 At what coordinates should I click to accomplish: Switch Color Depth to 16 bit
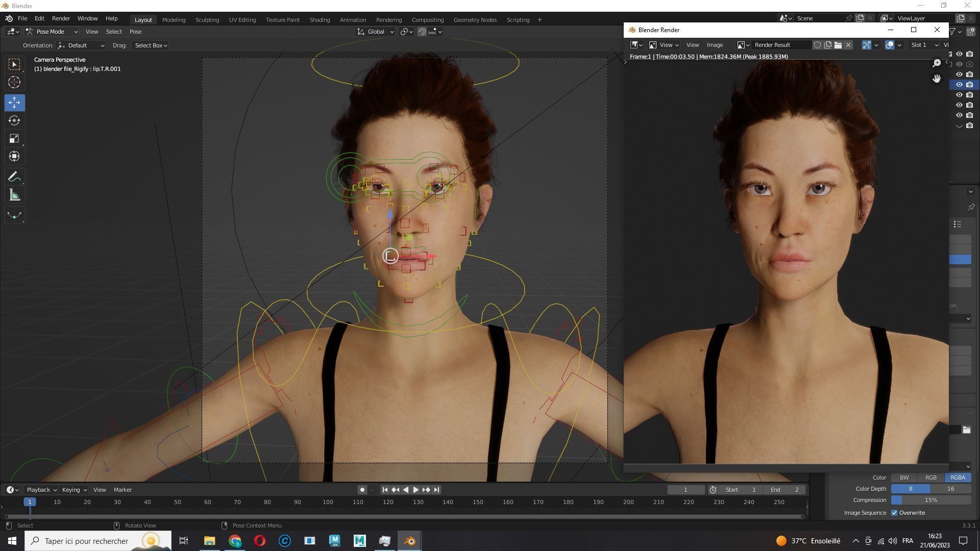click(x=951, y=489)
